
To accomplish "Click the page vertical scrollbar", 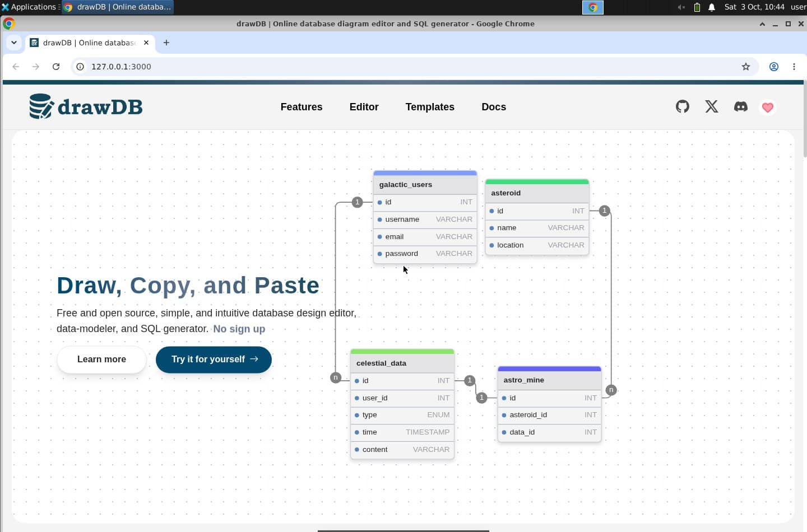I will 805,119.
